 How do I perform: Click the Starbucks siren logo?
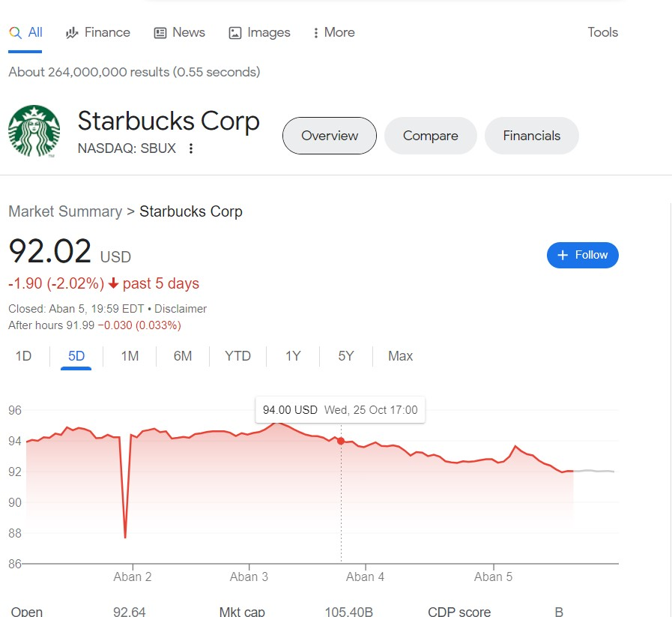click(x=34, y=131)
